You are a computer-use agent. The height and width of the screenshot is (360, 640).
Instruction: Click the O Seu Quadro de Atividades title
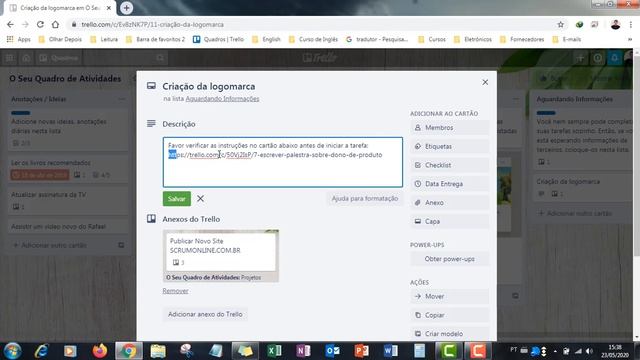pyautogui.click(x=65, y=79)
